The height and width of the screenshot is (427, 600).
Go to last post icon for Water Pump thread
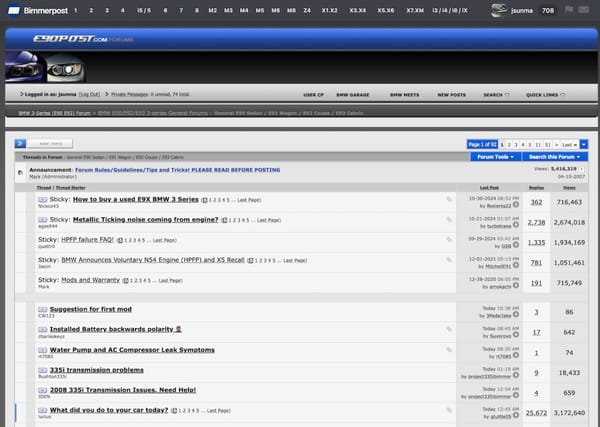516,355
